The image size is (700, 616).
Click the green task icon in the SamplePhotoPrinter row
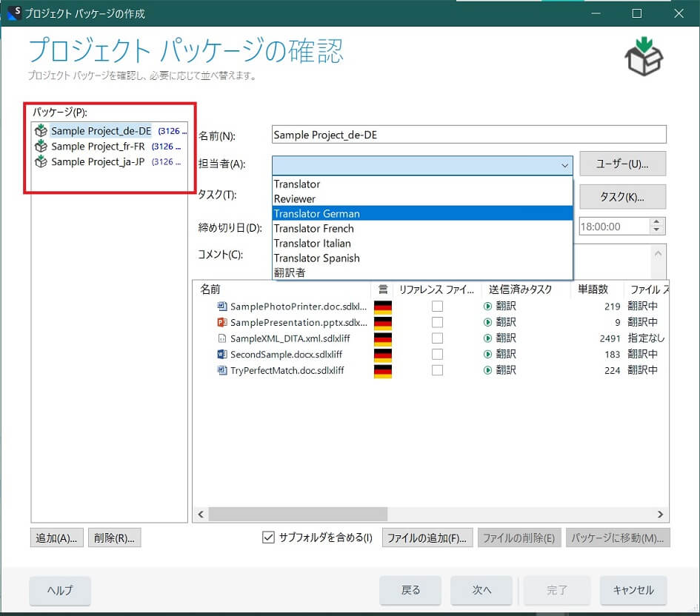tap(487, 307)
